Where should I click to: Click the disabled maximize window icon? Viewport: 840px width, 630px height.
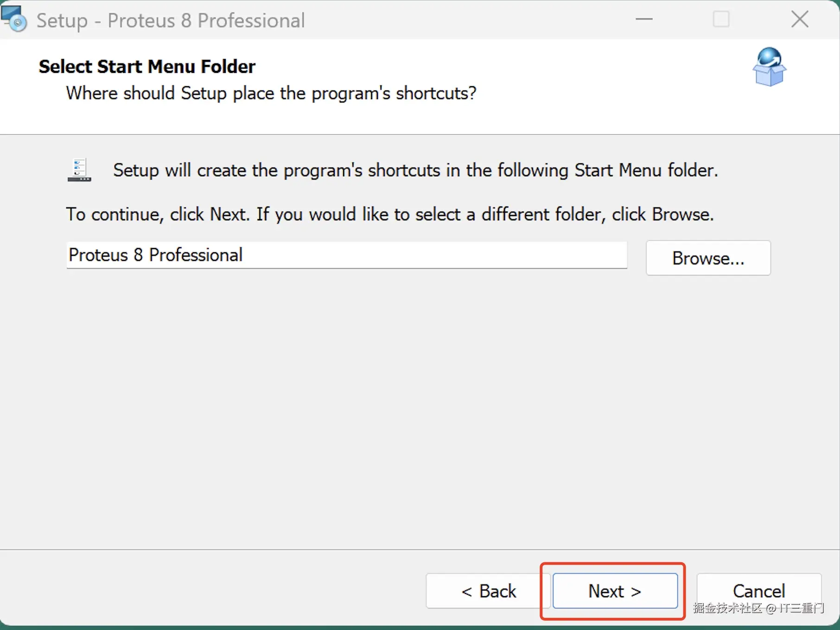(721, 19)
